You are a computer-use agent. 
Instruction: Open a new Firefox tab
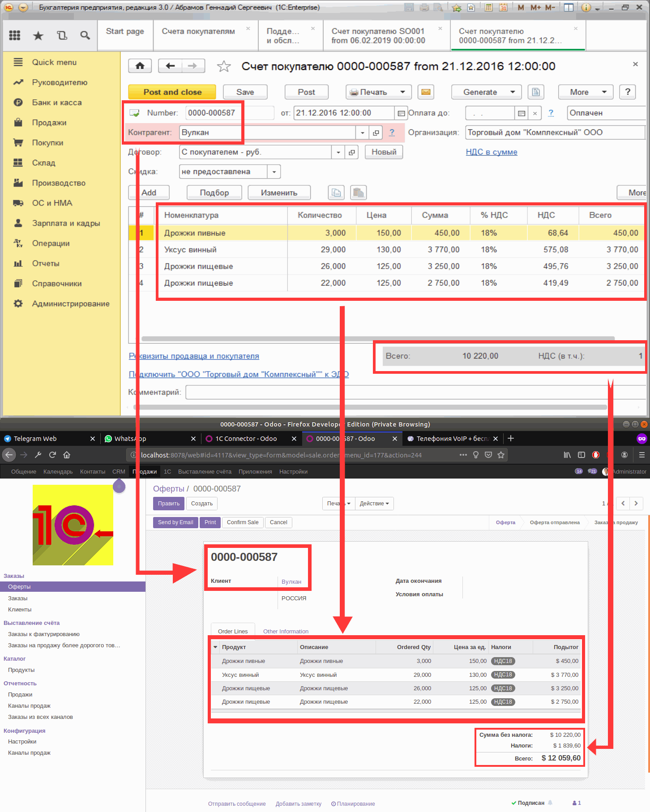[x=511, y=439]
